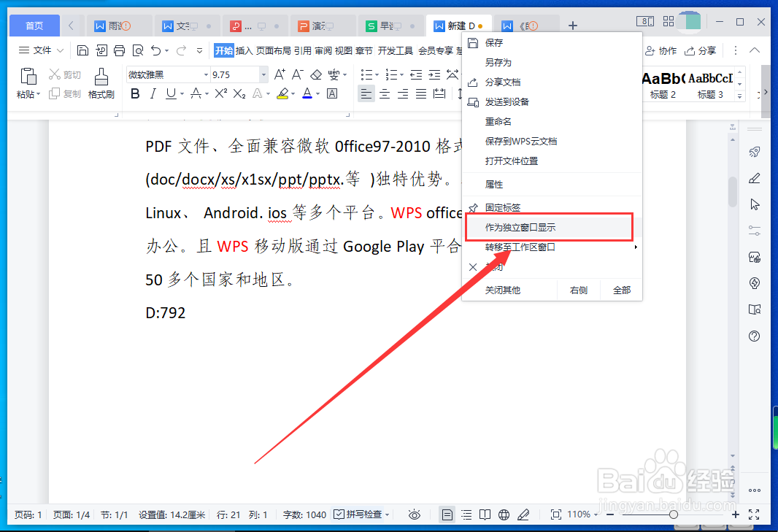Apply blue font color
The image size is (778, 532).
307,93
